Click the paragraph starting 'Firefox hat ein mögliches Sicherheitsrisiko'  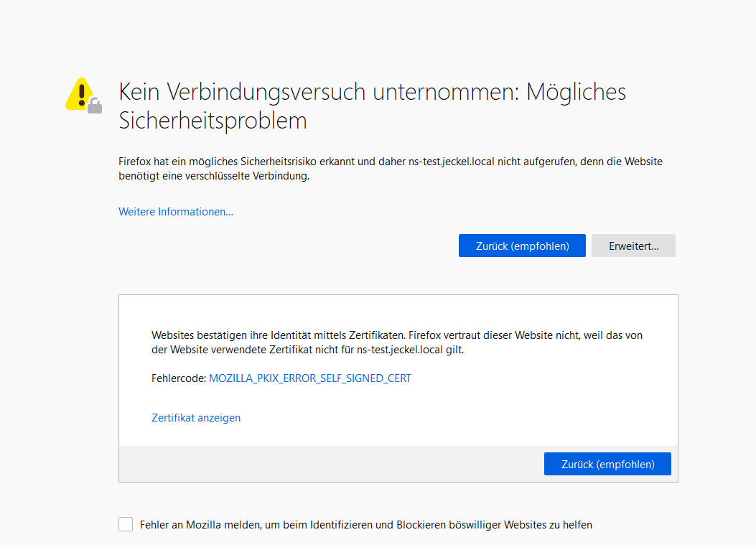click(x=391, y=168)
